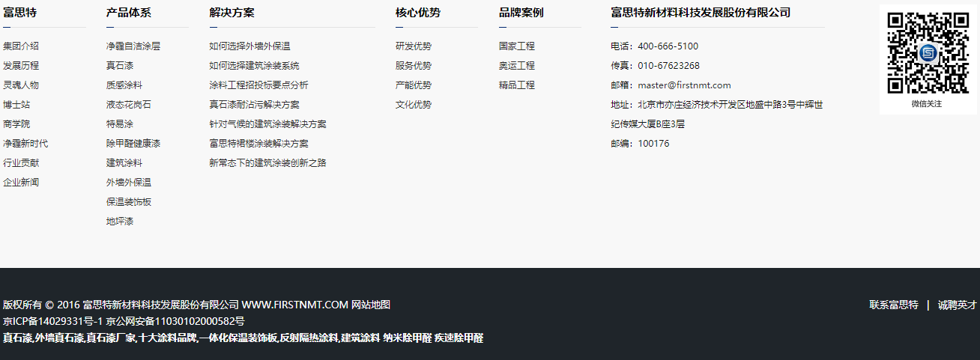
Task: Click the company name heading 富思特新材料科技发展股份有限公司
Action: coord(701,13)
